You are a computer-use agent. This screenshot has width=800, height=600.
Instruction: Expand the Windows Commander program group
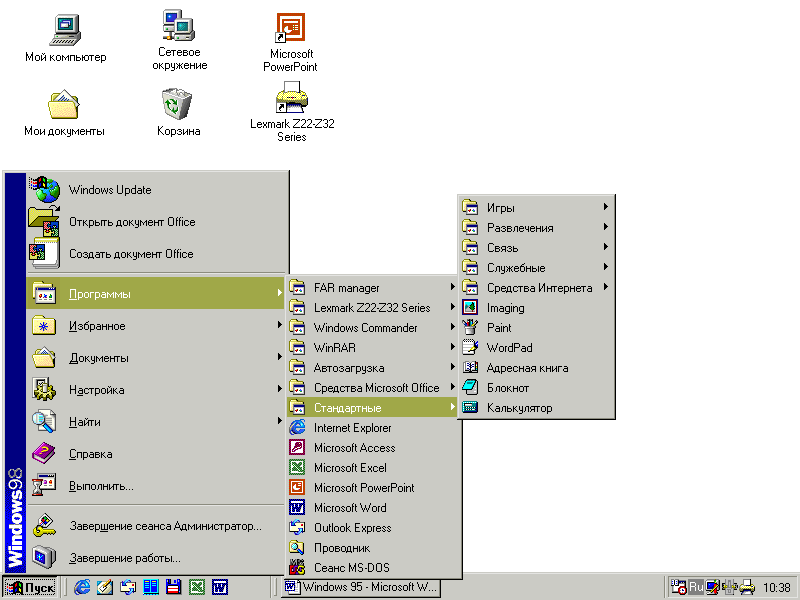tap(372, 328)
